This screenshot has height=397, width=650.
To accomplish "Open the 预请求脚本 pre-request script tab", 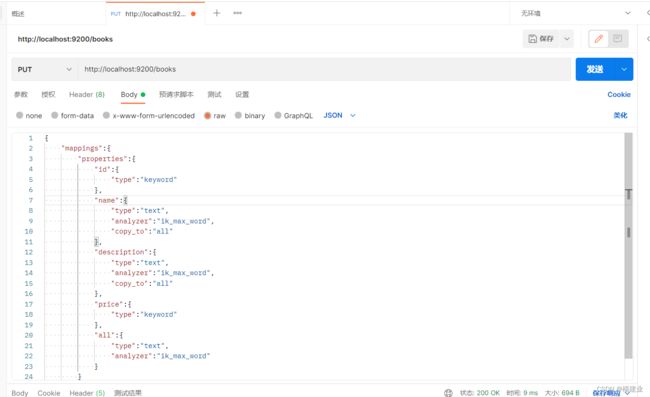I will click(176, 94).
